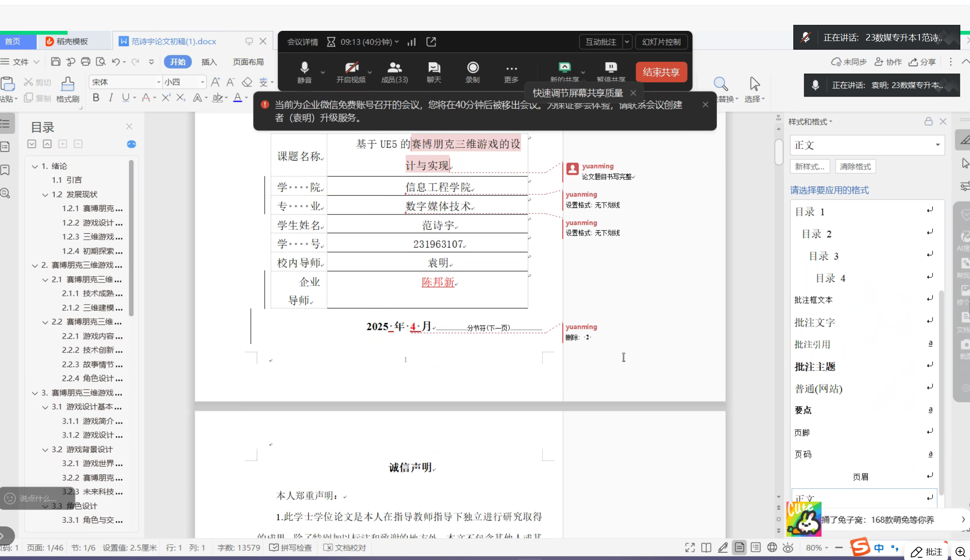Click the Italic formatting icon
This screenshot has height=560, width=970.
coord(110,98)
